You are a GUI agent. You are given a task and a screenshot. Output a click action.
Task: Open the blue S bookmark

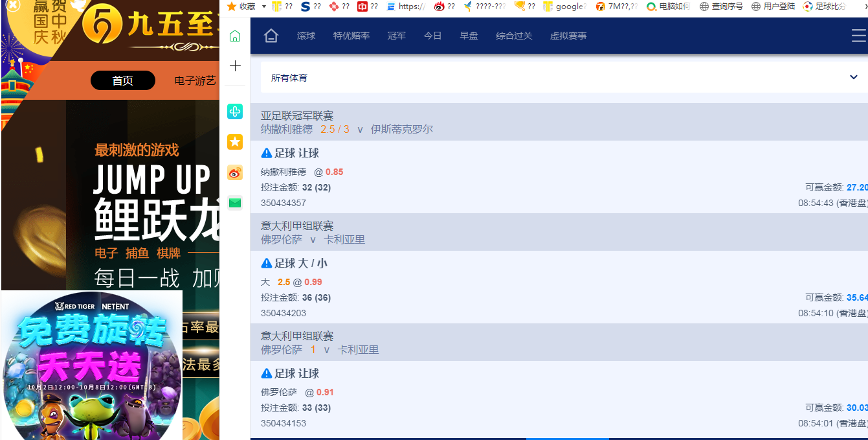[310, 6]
